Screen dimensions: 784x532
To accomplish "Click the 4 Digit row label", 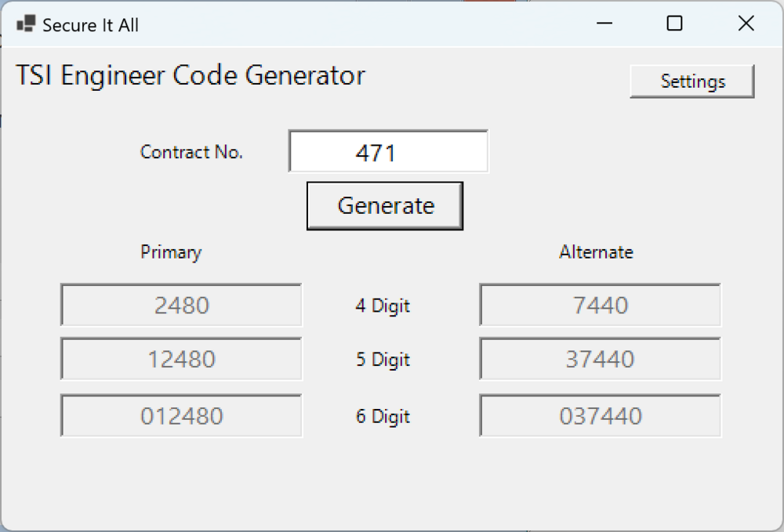I will [x=382, y=306].
